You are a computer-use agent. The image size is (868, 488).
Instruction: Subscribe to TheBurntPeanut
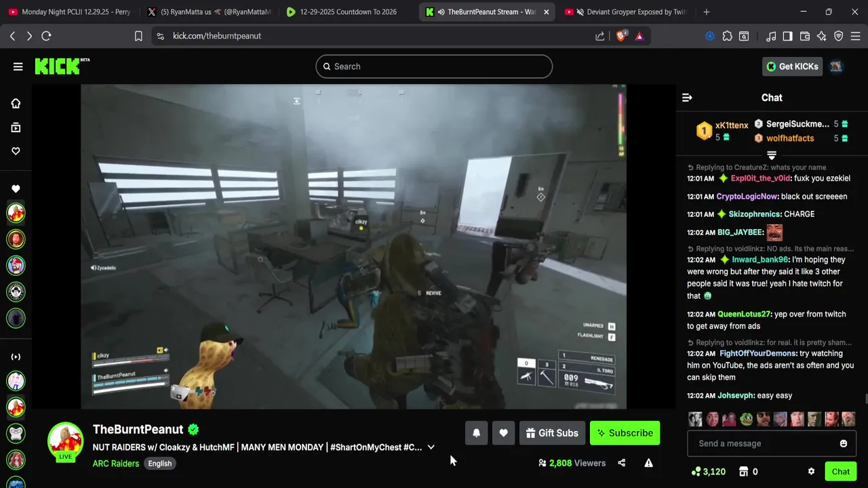point(625,433)
